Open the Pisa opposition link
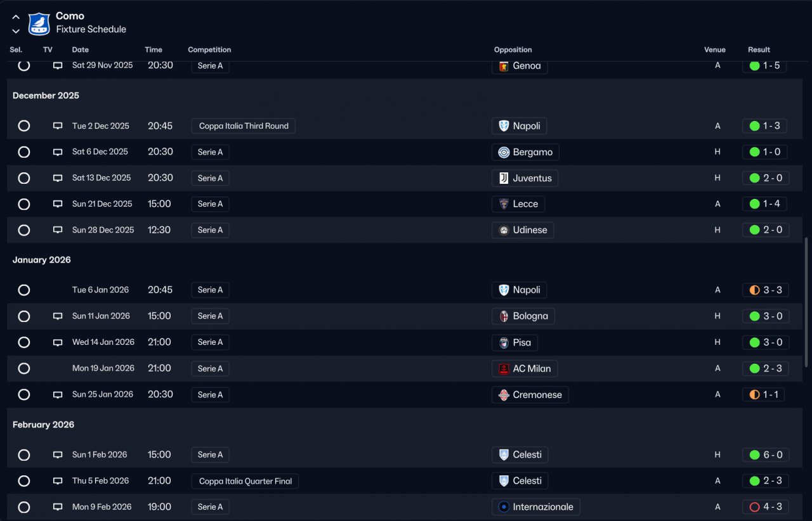The image size is (812, 521). point(521,342)
